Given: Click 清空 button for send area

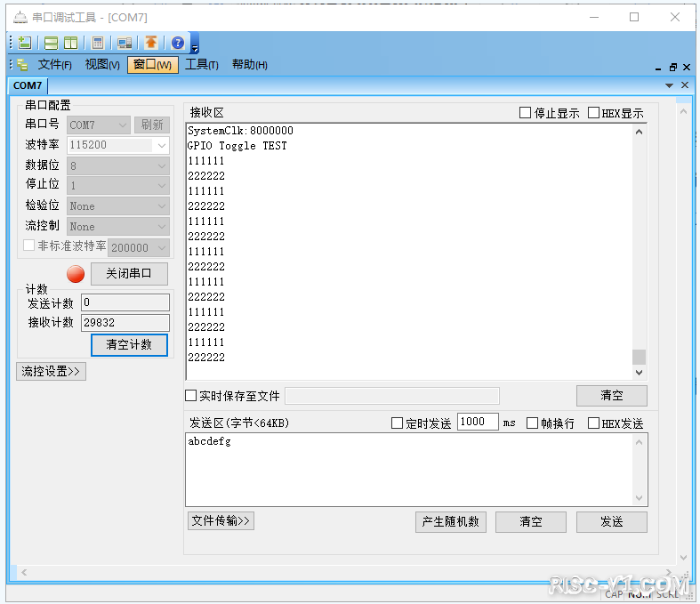Looking at the screenshot, I should click(x=531, y=522).
